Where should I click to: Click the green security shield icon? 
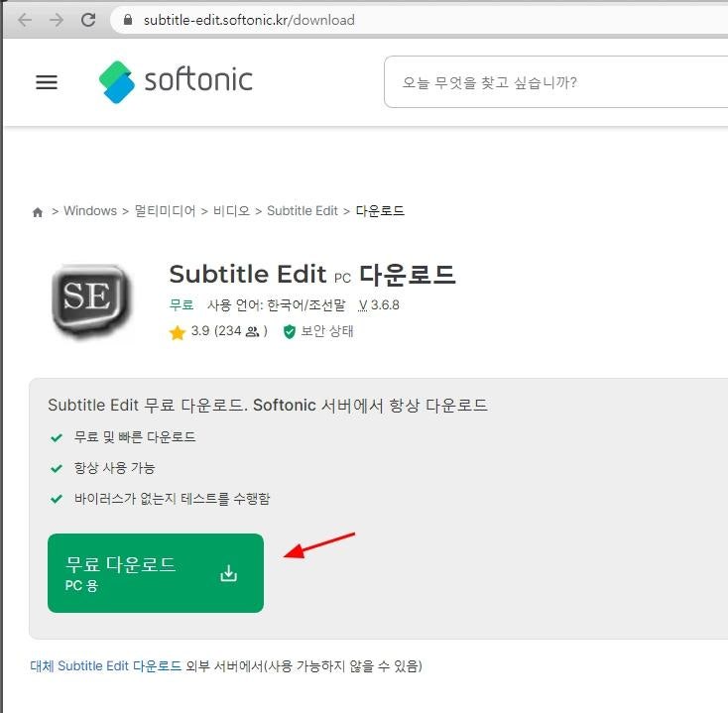(290, 331)
